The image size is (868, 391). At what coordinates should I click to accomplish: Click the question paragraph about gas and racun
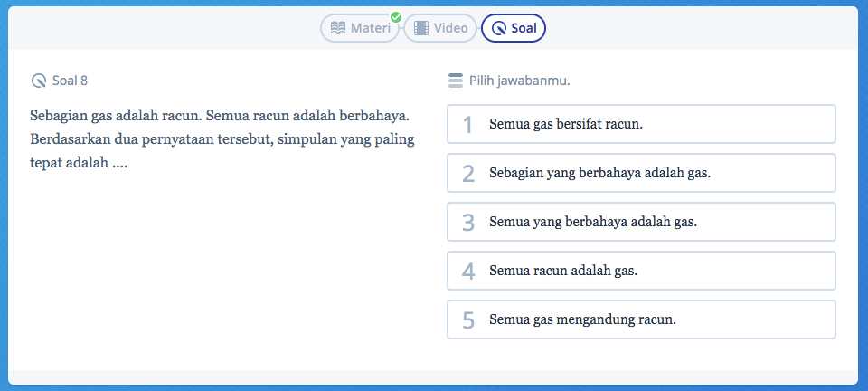point(222,141)
